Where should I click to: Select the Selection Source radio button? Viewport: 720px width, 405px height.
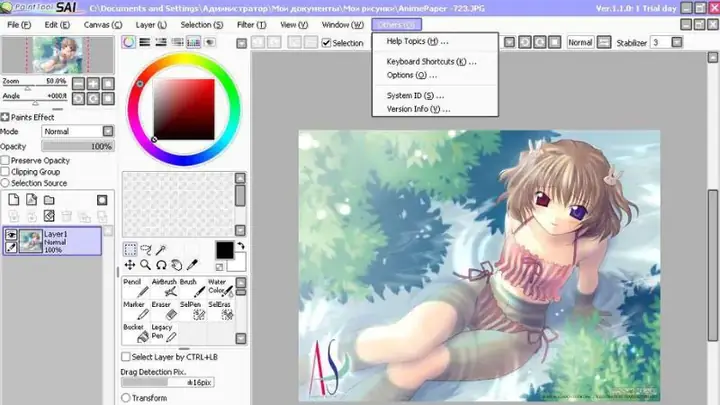coord(5,183)
